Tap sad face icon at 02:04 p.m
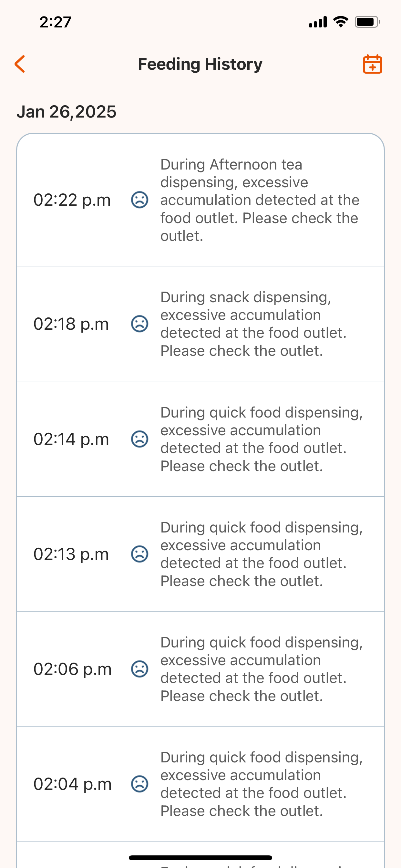Screen dimensions: 401x868 pos(139,784)
